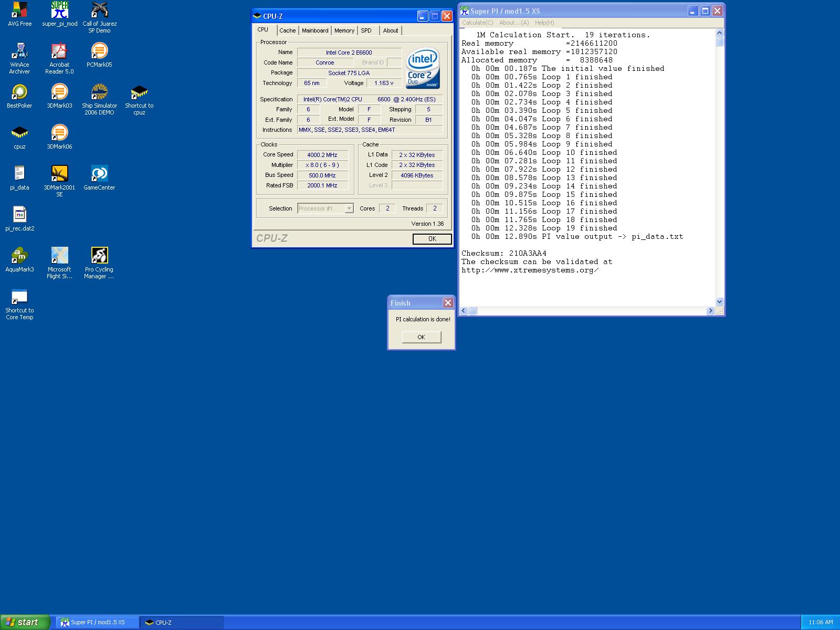Click the PI value output pi_data.txt line
Screen dimensions: 840x630
point(577,236)
